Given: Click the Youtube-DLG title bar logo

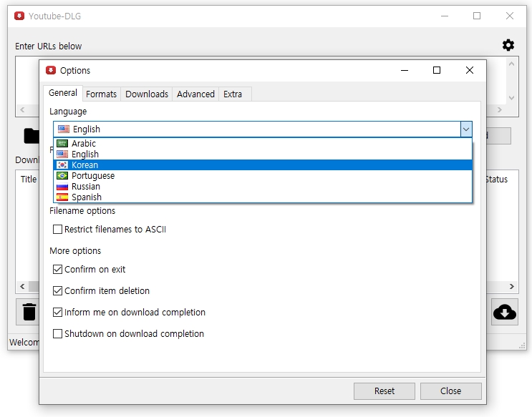Looking at the screenshot, I should point(19,16).
